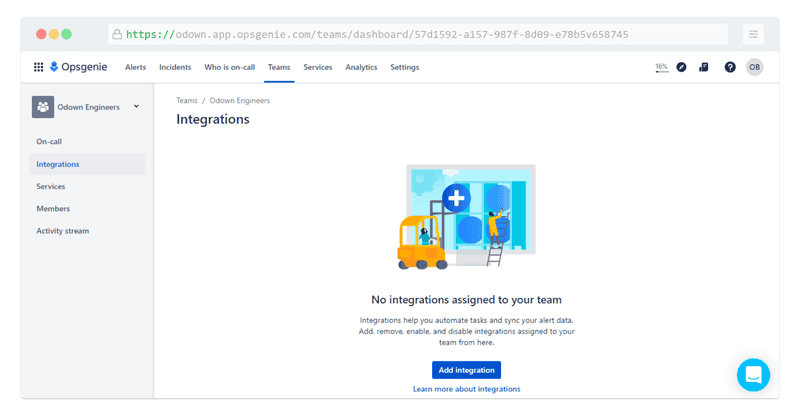The image size is (800, 415).
Task: Open the app switcher grid icon
Action: tap(38, 67)
